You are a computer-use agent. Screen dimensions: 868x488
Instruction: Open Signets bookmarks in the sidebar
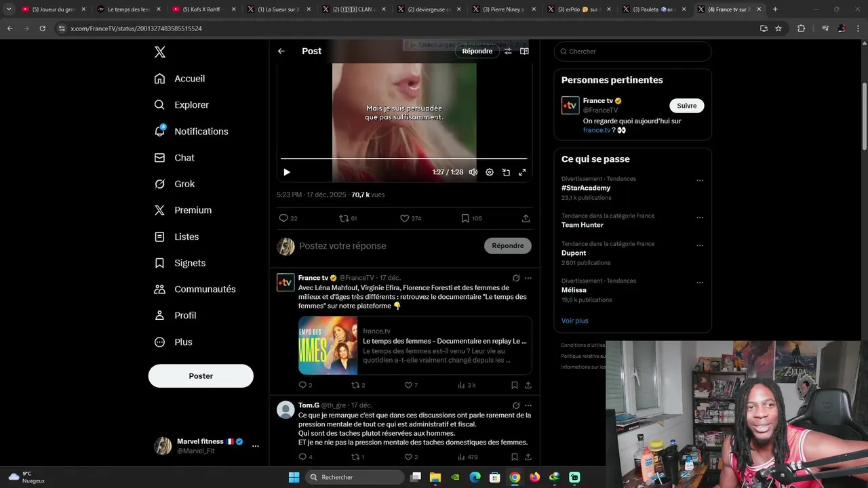[180, 263]
